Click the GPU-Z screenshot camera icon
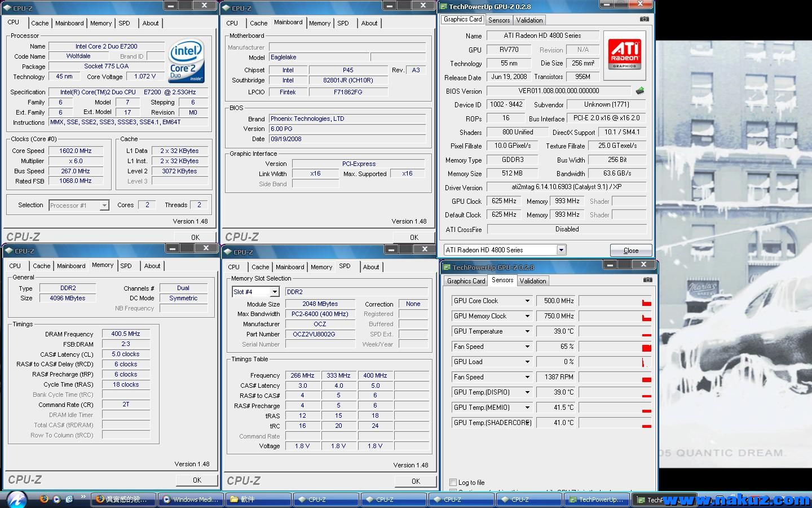 coord(644,19)
